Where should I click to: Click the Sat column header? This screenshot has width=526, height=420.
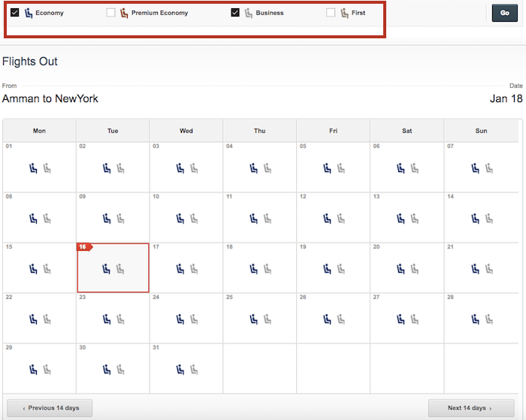(407, 131)
